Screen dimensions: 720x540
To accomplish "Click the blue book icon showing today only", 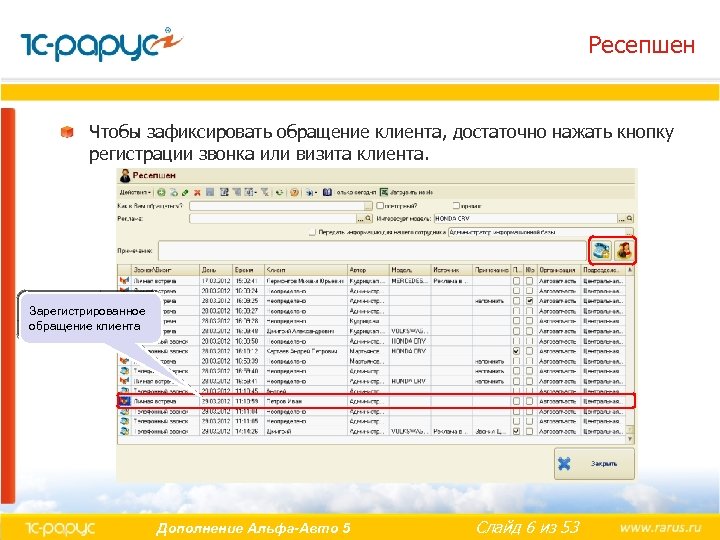I will coord(327,192).
